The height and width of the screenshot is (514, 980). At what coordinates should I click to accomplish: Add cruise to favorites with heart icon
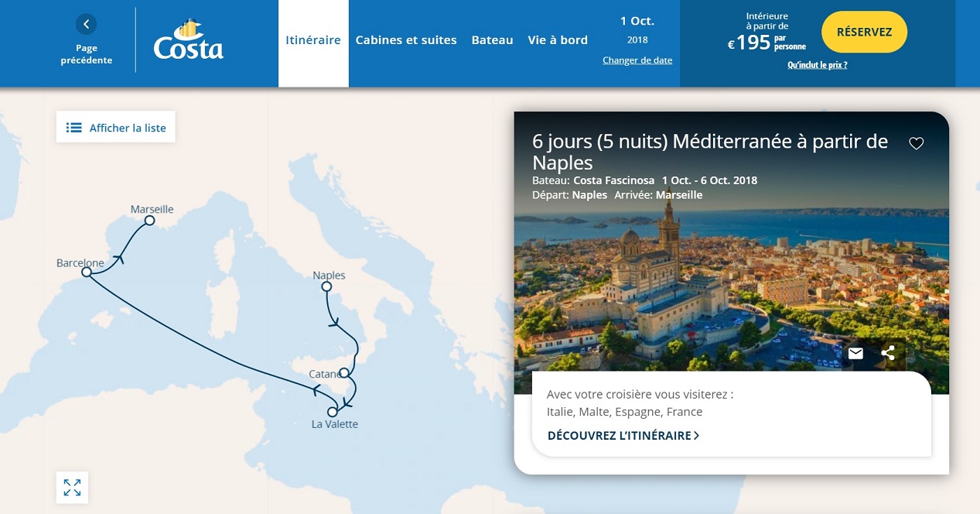(917, 143)
